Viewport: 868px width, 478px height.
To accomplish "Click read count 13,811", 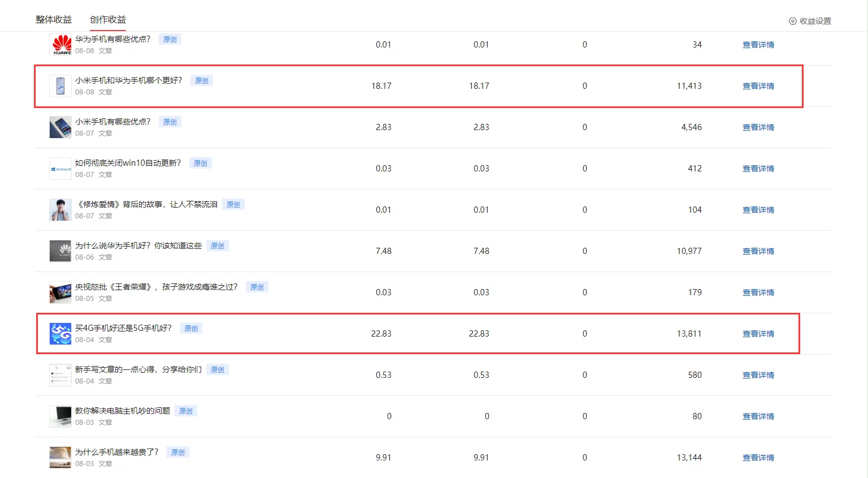I will 689,334.
